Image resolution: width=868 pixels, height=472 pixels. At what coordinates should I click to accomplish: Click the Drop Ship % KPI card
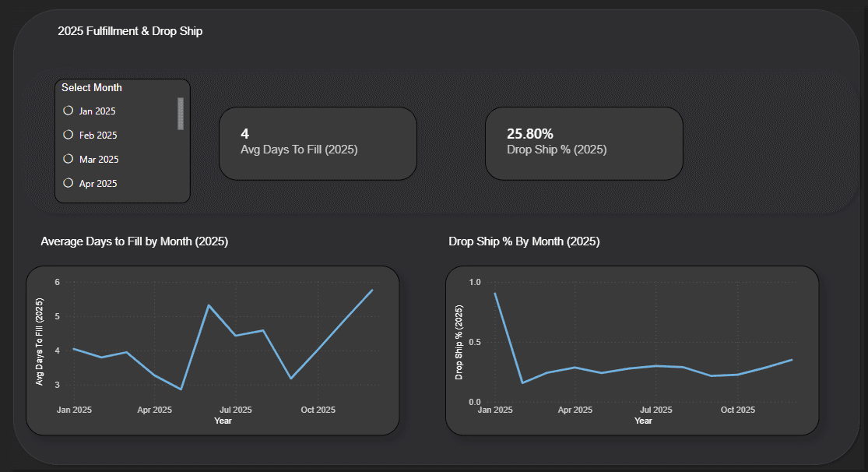584,143
